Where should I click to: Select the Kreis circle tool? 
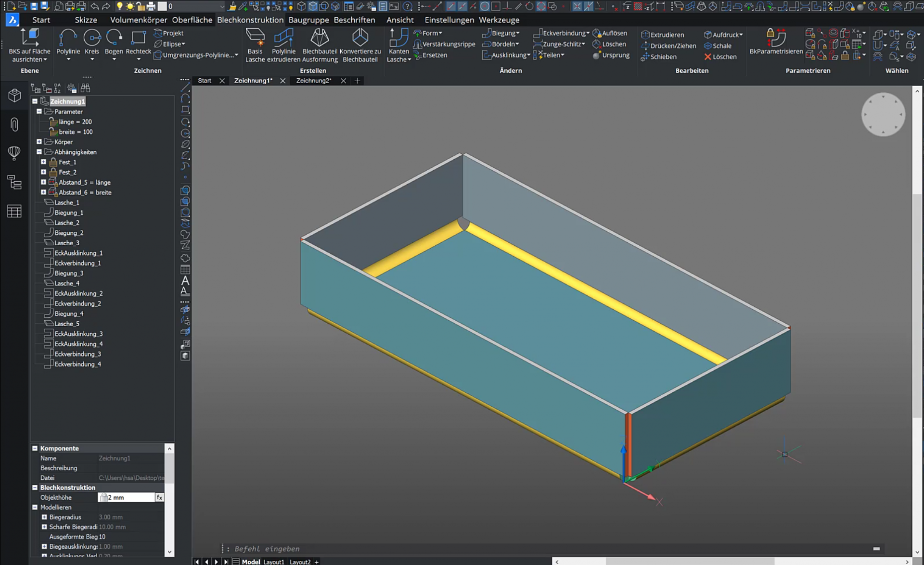pyautogui.click(x=91, y=42)
